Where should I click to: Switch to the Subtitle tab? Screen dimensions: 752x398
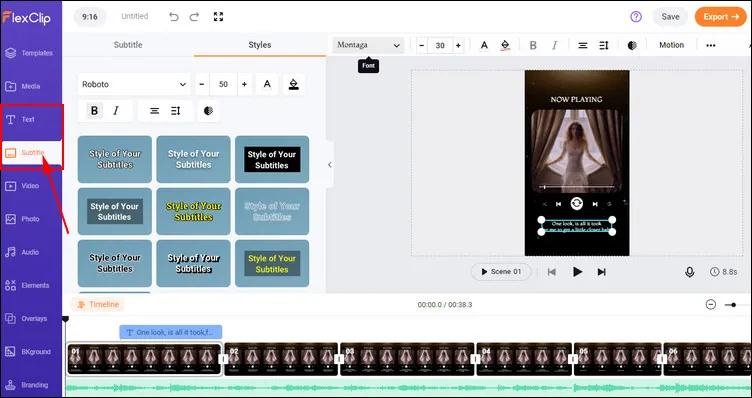click(128, 45)
